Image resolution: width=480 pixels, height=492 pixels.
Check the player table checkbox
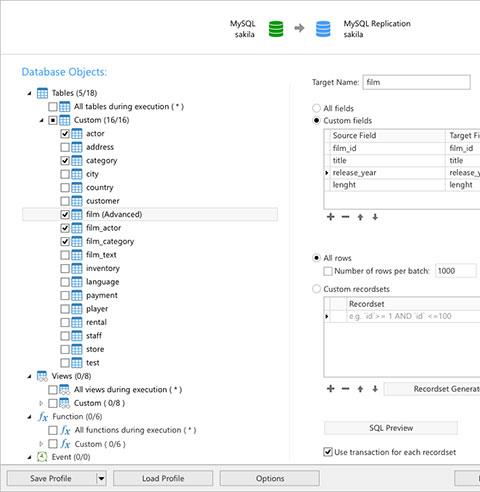point(65,309)
